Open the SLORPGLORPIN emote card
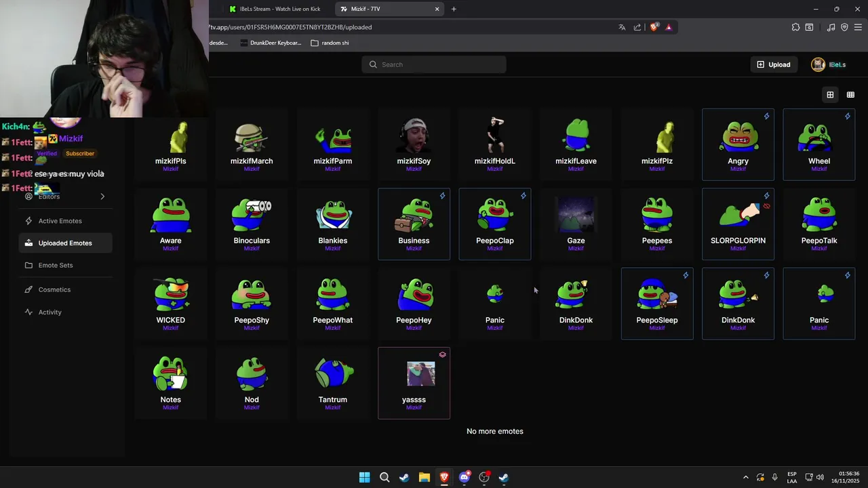The height and width of the screenshot is (488, 868). (x=738, y=224)
